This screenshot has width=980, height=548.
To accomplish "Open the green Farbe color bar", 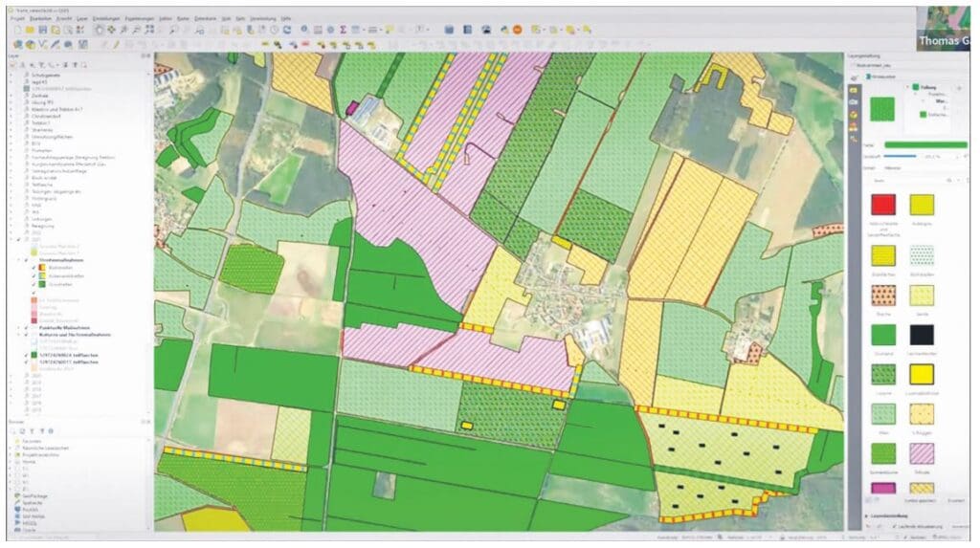I will click(925, 145).
